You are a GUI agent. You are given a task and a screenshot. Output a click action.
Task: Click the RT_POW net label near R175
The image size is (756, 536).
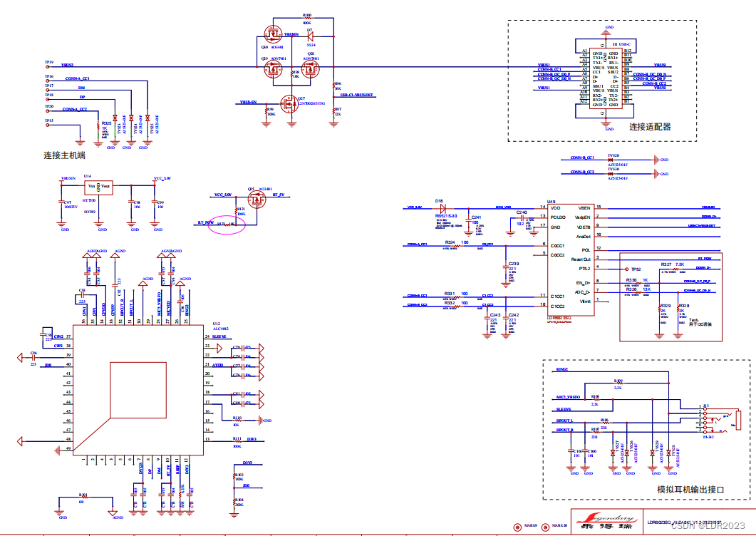pos(206,223)
